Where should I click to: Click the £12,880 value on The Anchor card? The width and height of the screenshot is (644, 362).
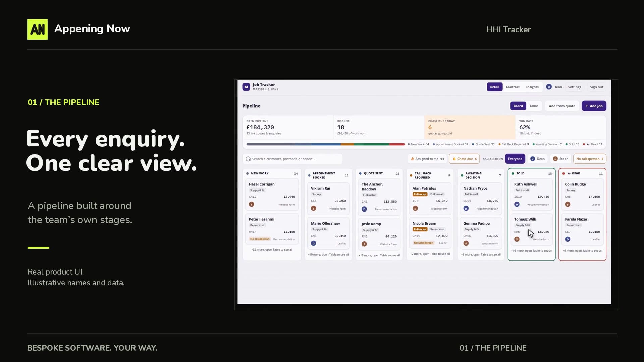(x=390, y=202)
